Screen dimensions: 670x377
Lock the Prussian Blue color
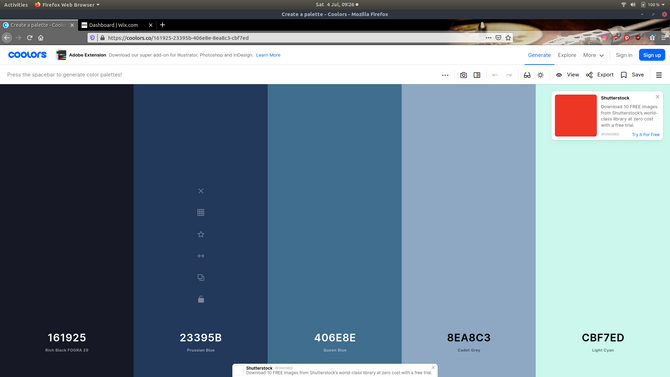tap(201, 299)
